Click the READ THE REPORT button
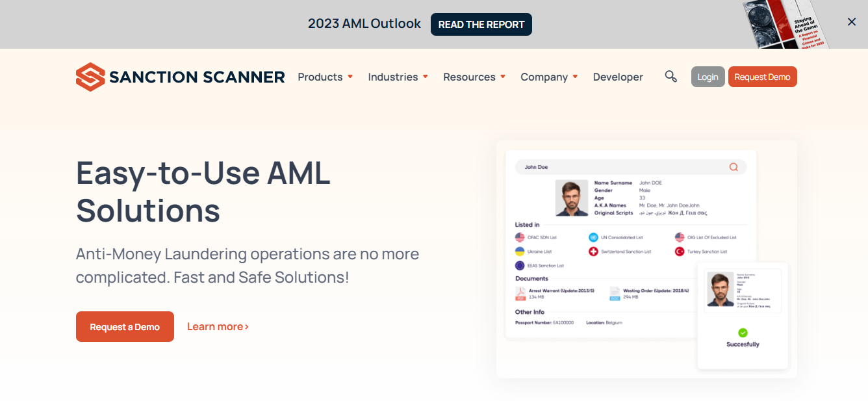The height and width of the screenshot is (401, 868). click(x=481, y=24)
